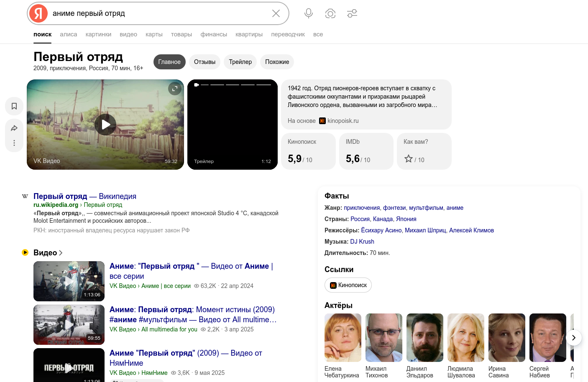Select the Похожие pill button
Screen dimensions: 588x382
pos(277,62)
